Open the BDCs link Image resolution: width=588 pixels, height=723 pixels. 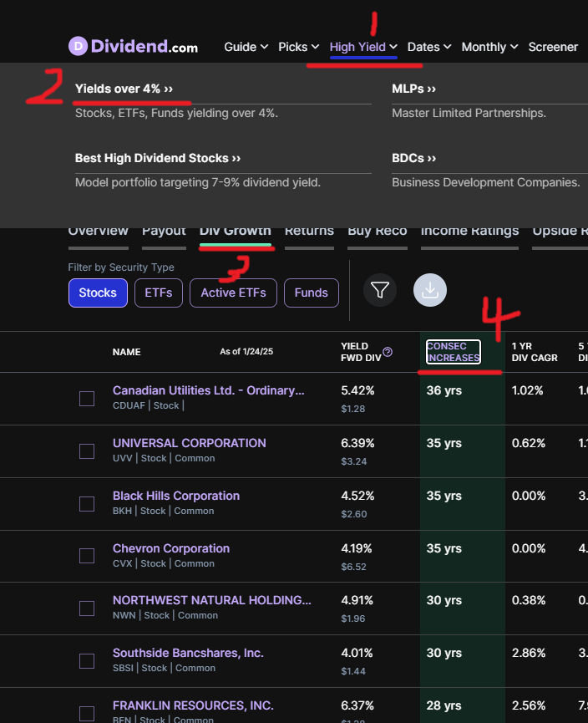coord(413,158)
